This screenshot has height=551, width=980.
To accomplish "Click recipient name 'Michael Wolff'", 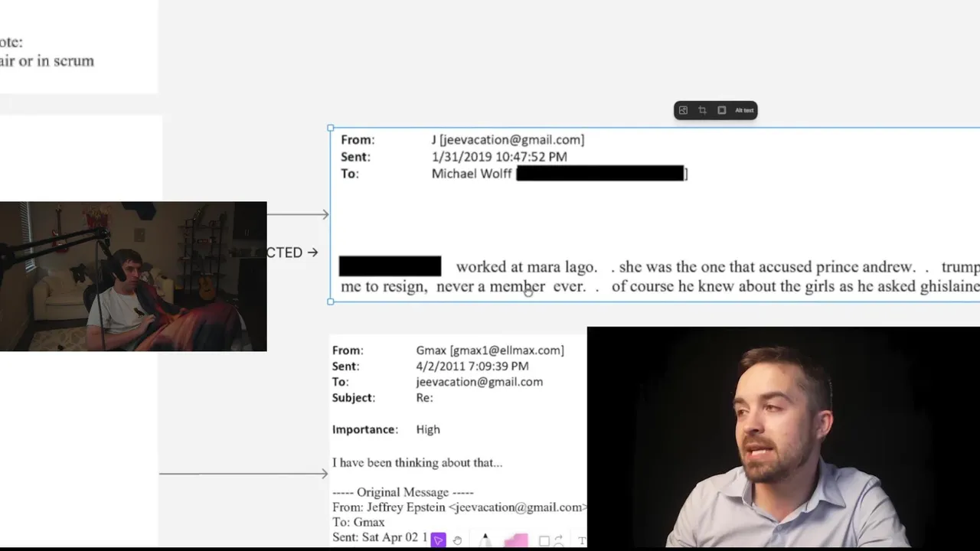I will point(472,174).
